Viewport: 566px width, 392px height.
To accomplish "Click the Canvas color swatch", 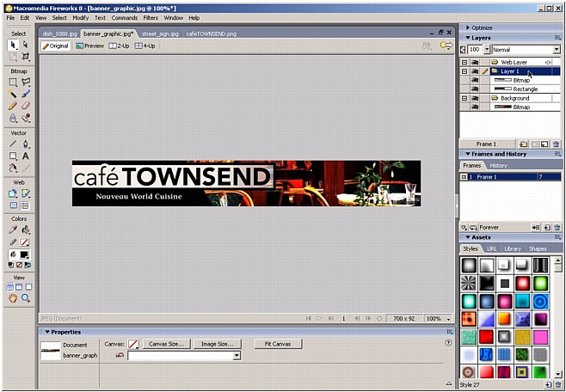I will [133, 345].
